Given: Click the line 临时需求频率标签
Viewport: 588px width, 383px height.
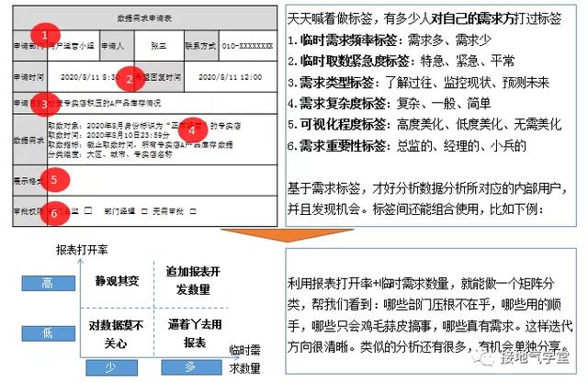Looking at the screenshot, I should pos(390,39).
